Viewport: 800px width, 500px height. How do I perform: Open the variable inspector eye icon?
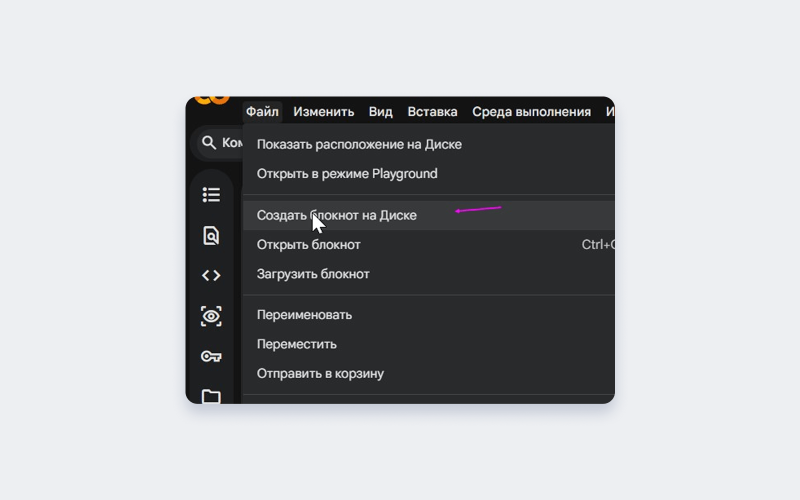[211, 316]
